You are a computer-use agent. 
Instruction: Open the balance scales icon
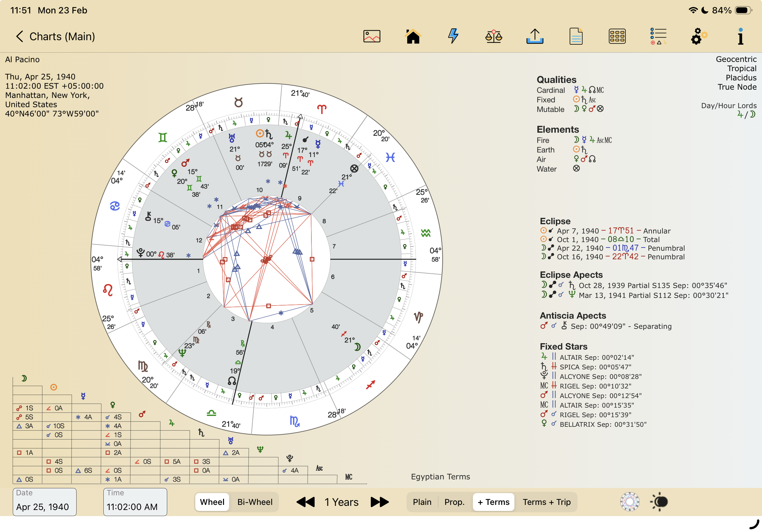click(x=494, y=36)
